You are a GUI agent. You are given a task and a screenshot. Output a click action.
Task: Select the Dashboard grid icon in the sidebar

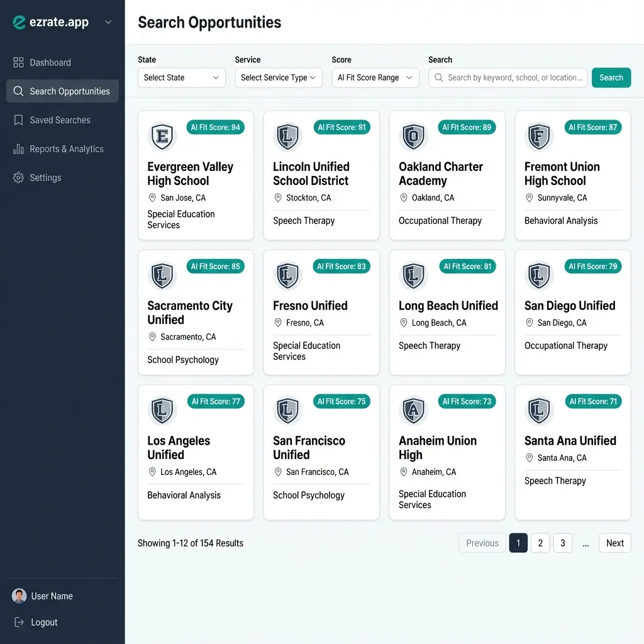coord(18,62)
